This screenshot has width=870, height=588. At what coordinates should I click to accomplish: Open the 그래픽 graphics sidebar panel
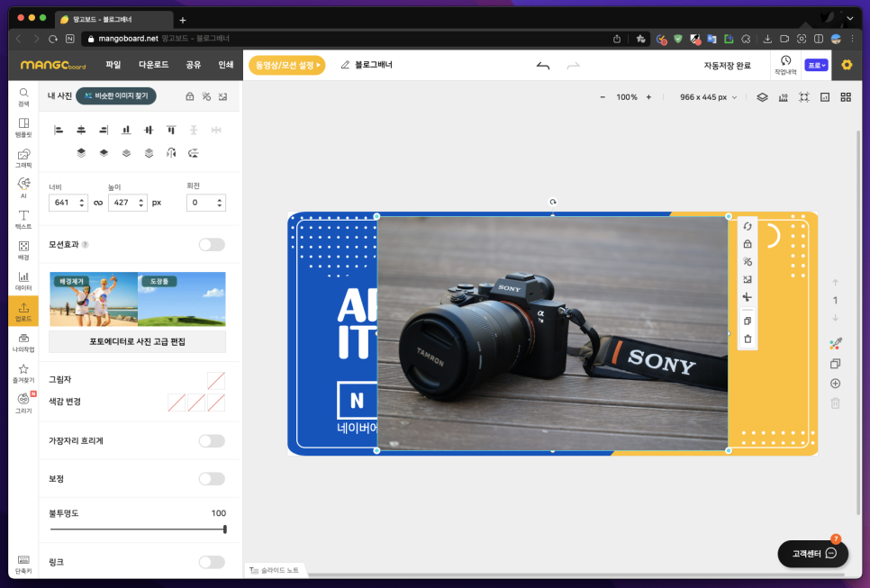pyautogui.click(x=23, y=158)
